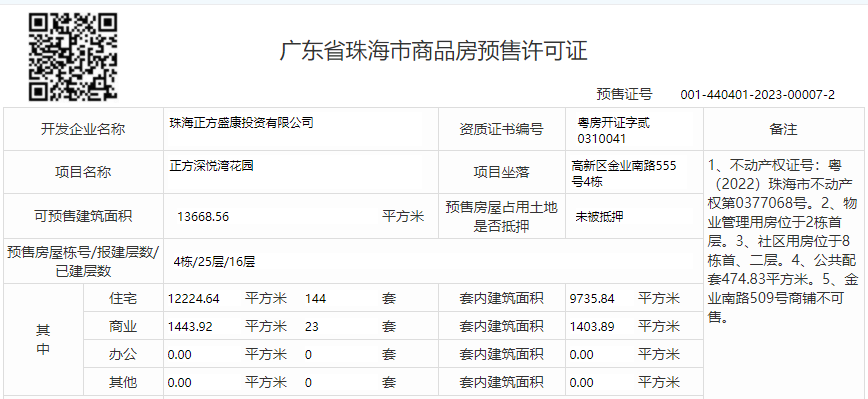Click the 备注 column header
Screen dimensions: 868x399
[x=783, y=129]
